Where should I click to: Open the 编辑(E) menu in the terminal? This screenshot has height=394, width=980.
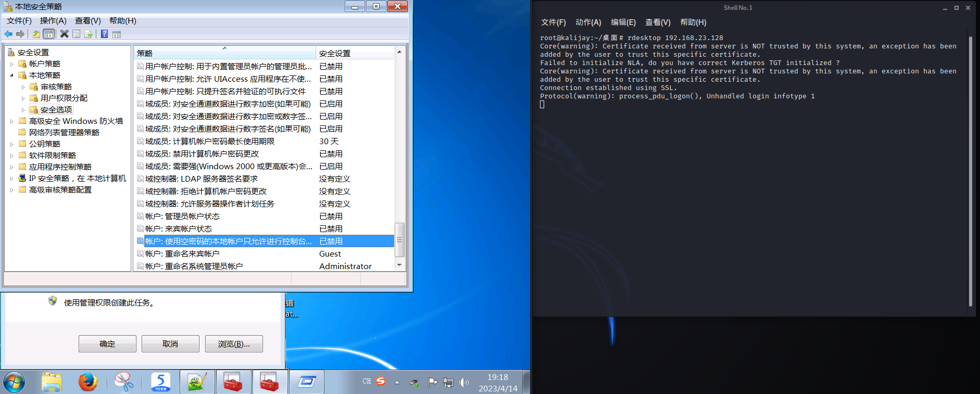click(623, 22)
